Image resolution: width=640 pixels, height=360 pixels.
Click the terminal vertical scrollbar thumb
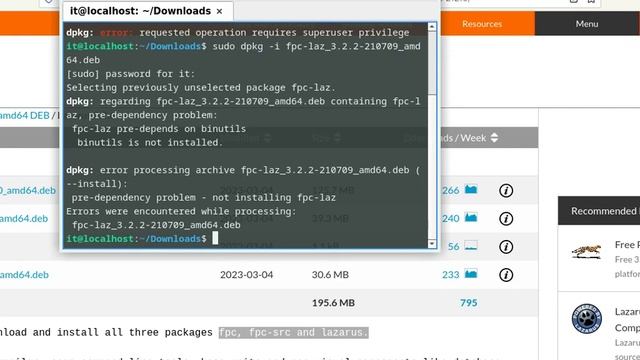coord(432,63)
